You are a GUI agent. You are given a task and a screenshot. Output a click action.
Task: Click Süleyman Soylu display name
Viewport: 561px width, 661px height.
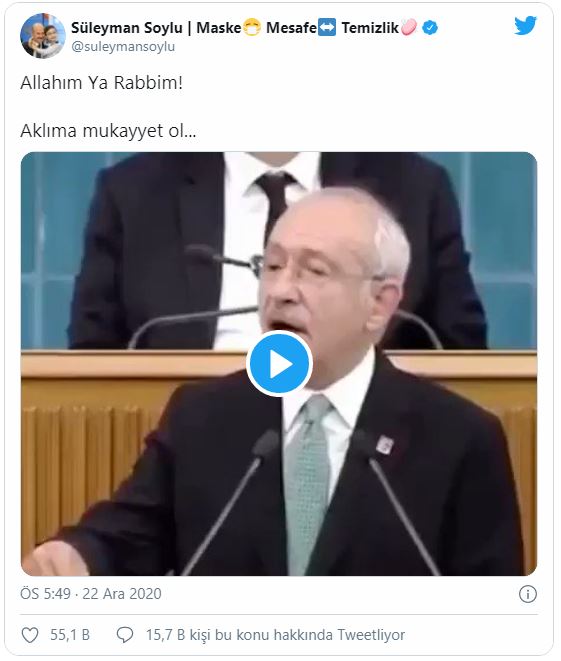pyautogui.click(x=127, y=28)
